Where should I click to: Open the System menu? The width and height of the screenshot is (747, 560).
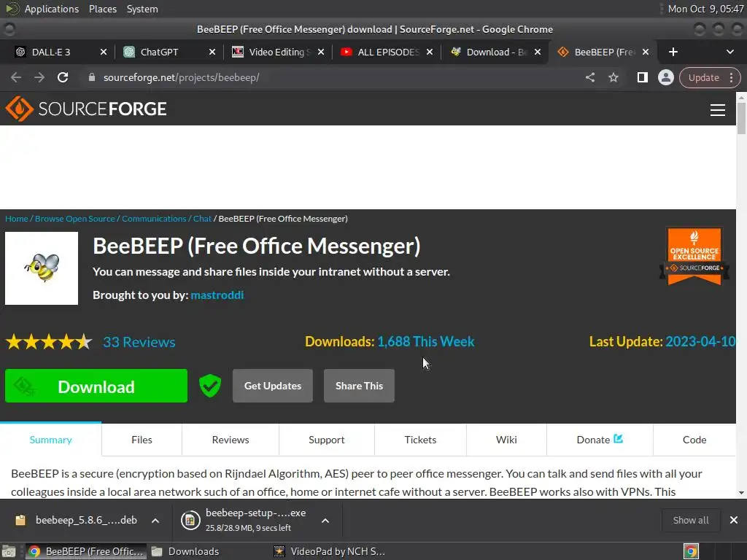point(142,9)
